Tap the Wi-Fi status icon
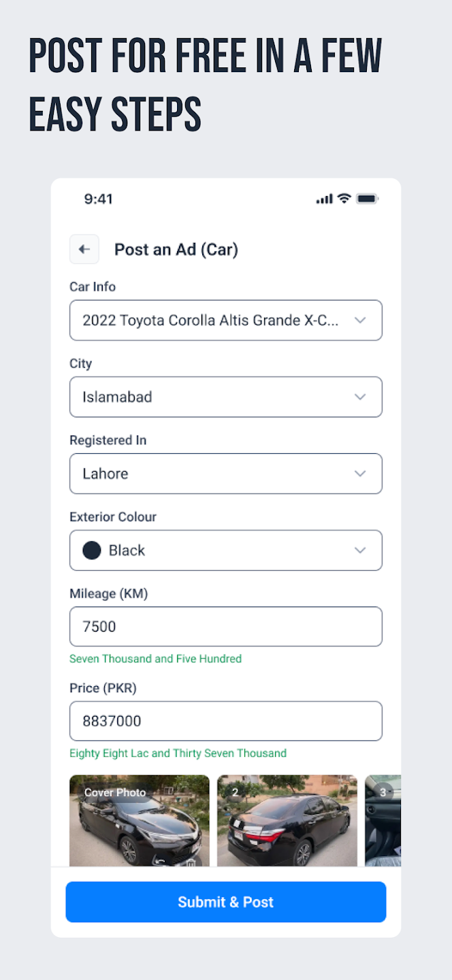The width and height of the screenshot is (452, 980). point(344,199)
